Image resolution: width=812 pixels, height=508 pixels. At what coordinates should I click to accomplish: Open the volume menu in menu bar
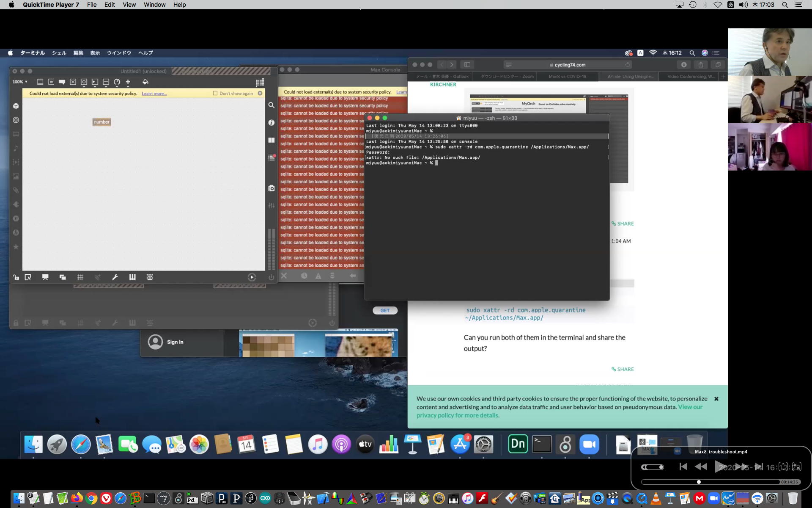(x=743, y=5)
